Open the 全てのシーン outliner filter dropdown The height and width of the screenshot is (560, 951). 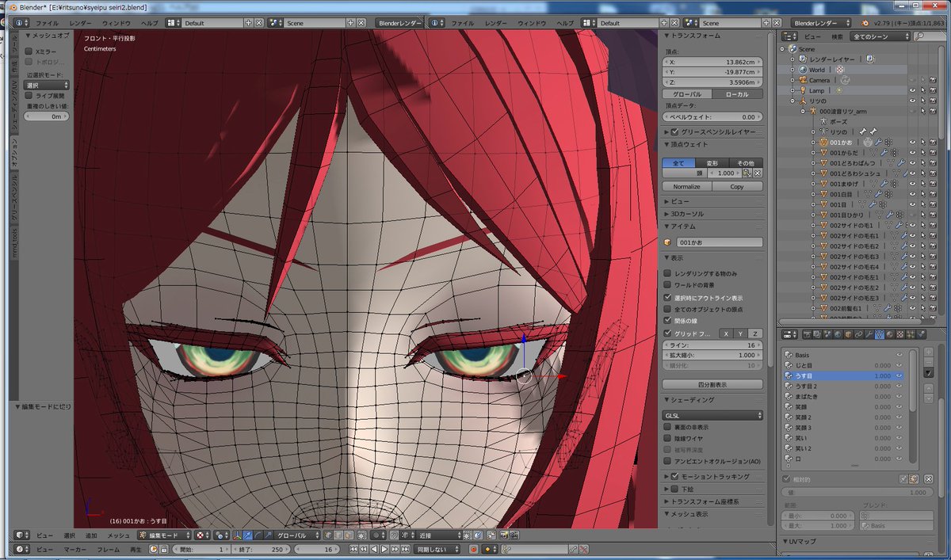click(880, 36)
